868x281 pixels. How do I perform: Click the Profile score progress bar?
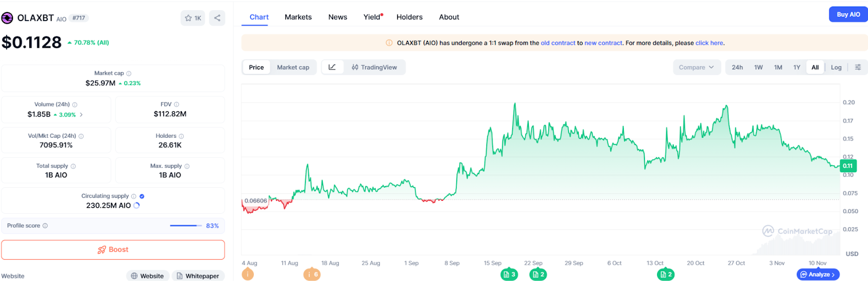pyautogui.click(x=185, y=226)
